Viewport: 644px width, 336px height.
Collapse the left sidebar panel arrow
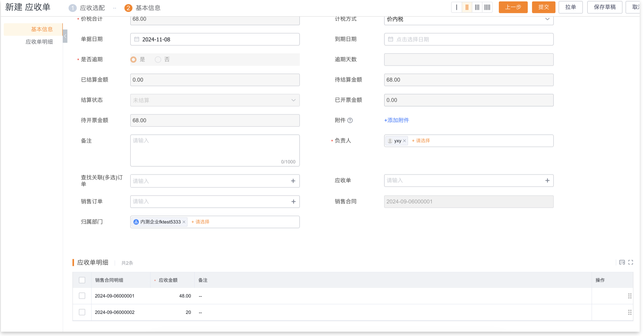(x=65, y=36)
